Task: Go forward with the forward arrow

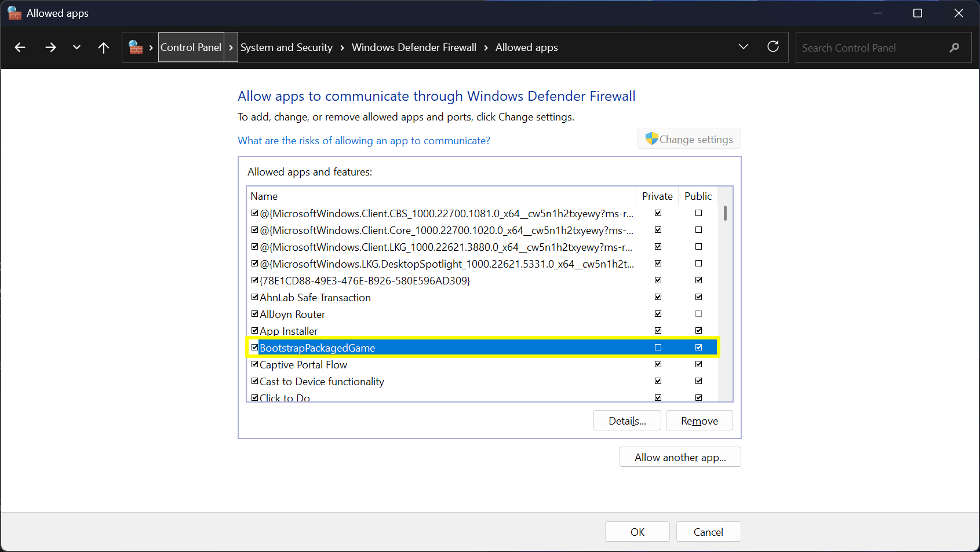Action: (50, 47)
